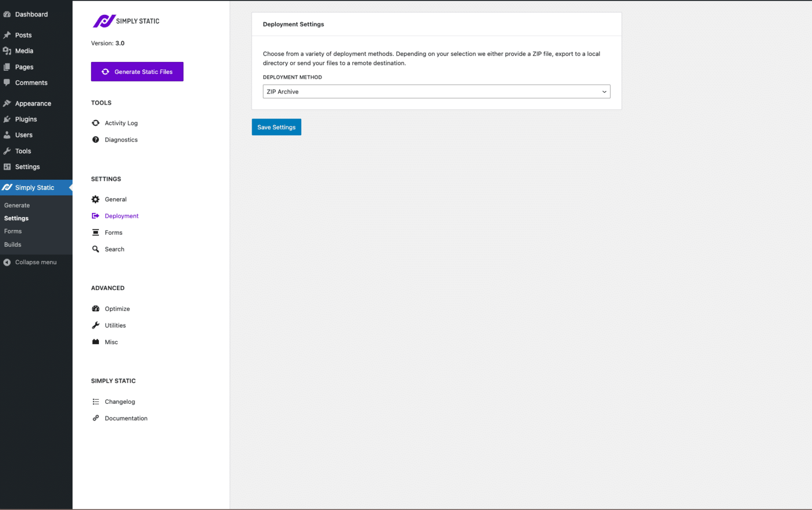Click the General settings gear icon
Image resolution: width=812 pixels, height=510 pixels.
(96, 199)
